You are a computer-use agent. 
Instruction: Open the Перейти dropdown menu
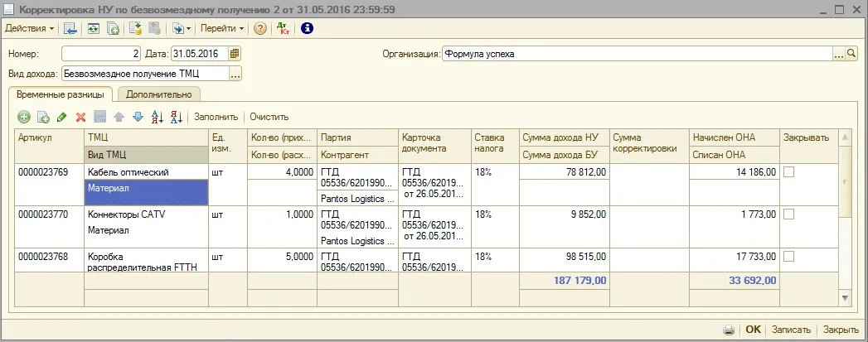pos(222,28)
